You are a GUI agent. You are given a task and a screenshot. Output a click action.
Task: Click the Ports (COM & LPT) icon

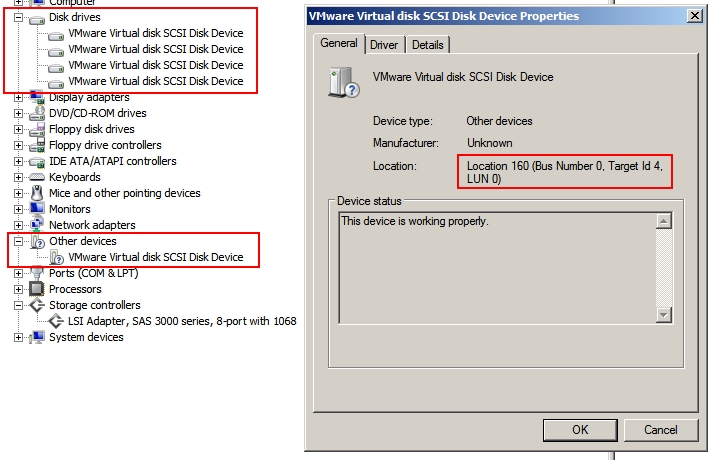37,273
